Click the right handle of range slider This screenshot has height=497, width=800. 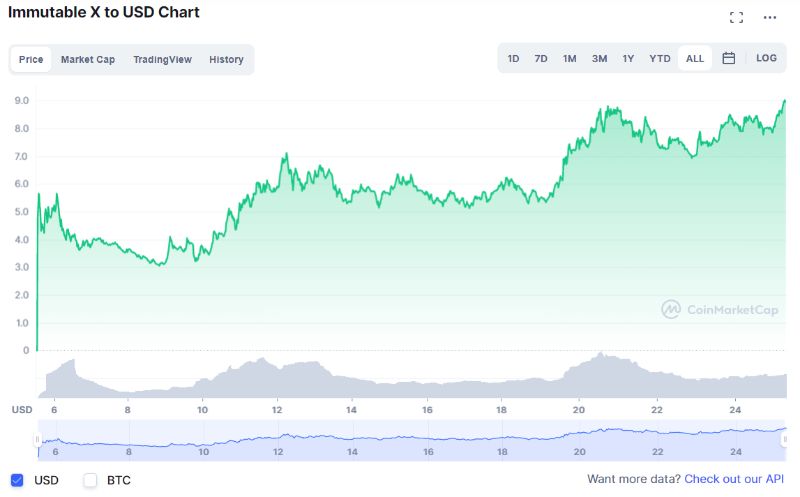click(786, 439)
